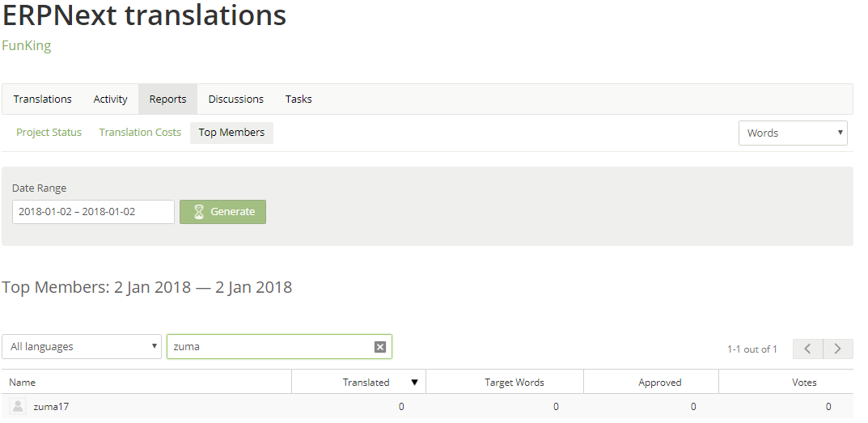Click zuma17's Approved value 0
Screen dimensions: 868x423
point(693,407)
